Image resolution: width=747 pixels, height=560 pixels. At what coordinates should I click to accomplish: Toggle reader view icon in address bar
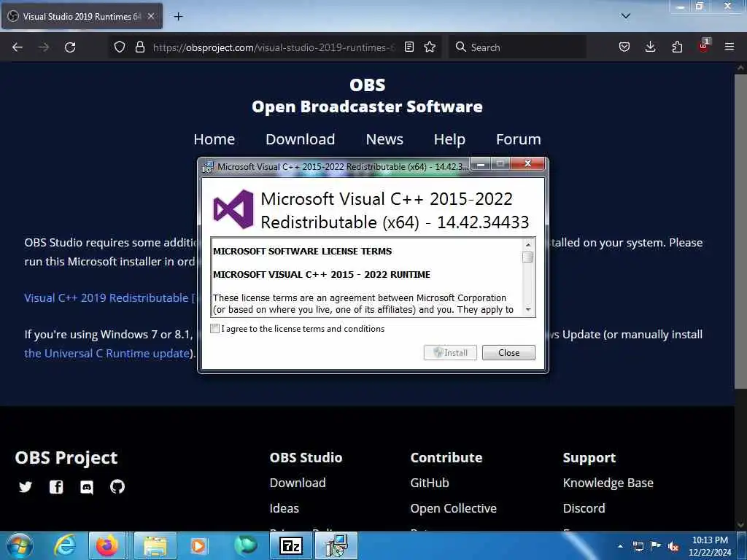click(409, 47)
